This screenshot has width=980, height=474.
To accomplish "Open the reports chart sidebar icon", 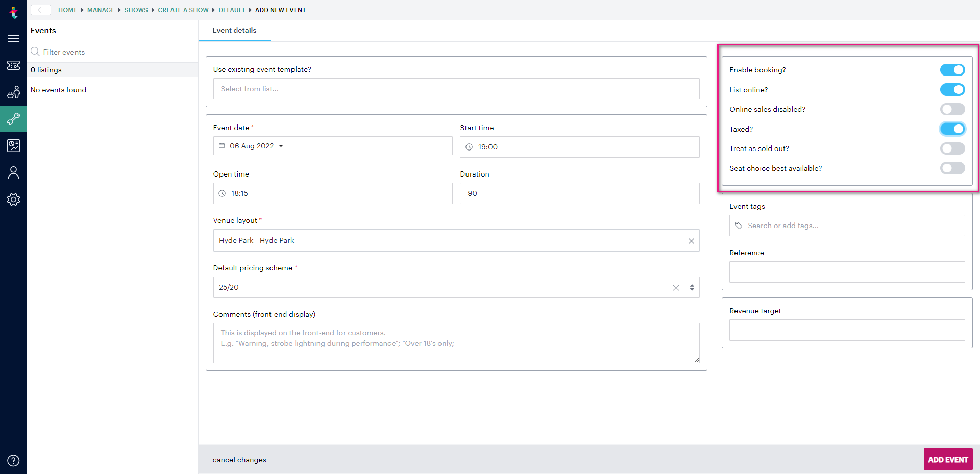I will point(14,146).
